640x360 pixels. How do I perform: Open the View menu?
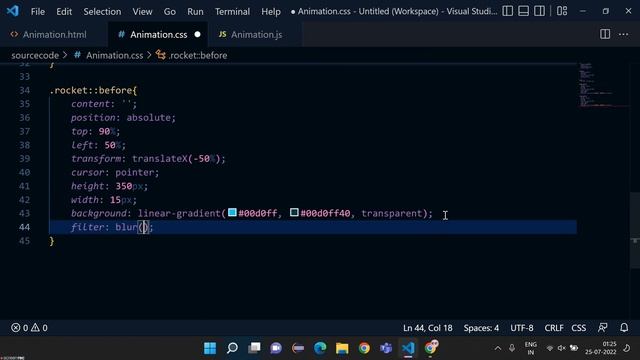click(142, 11)
